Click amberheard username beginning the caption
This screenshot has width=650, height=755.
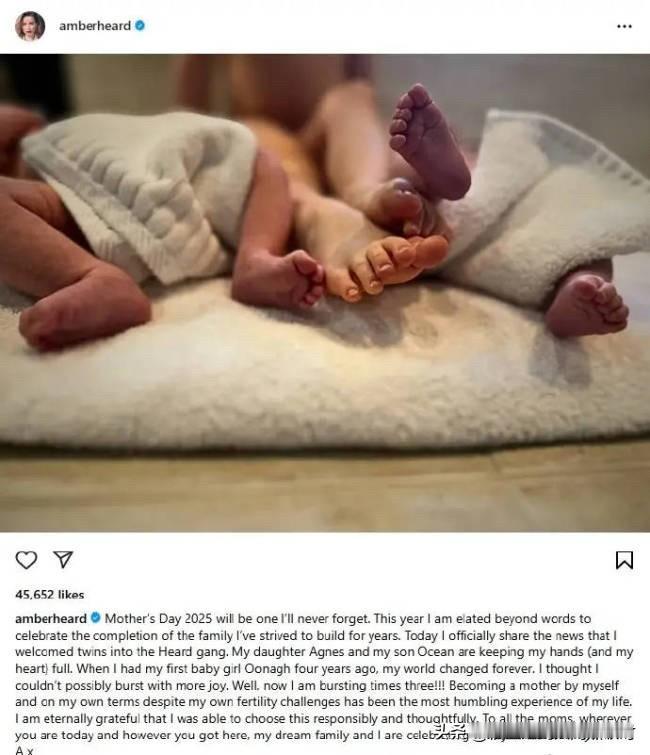click(x=51, y=619)
